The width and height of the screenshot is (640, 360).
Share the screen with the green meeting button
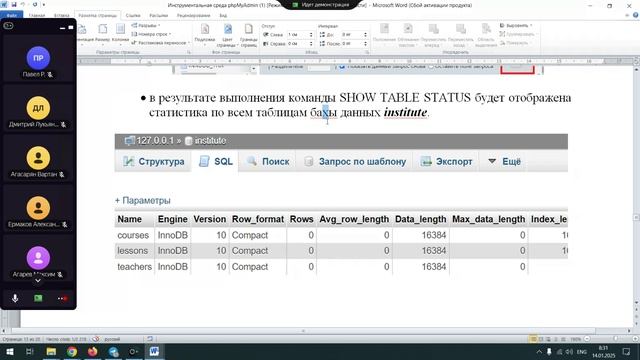(x=38, y=298)
